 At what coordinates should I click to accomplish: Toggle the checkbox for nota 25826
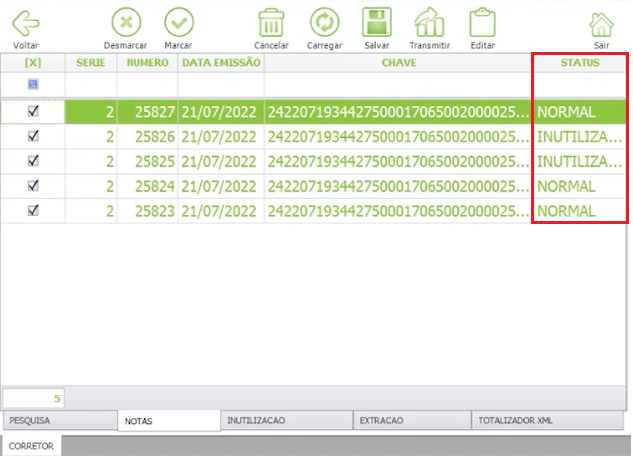tap(33, 136)
